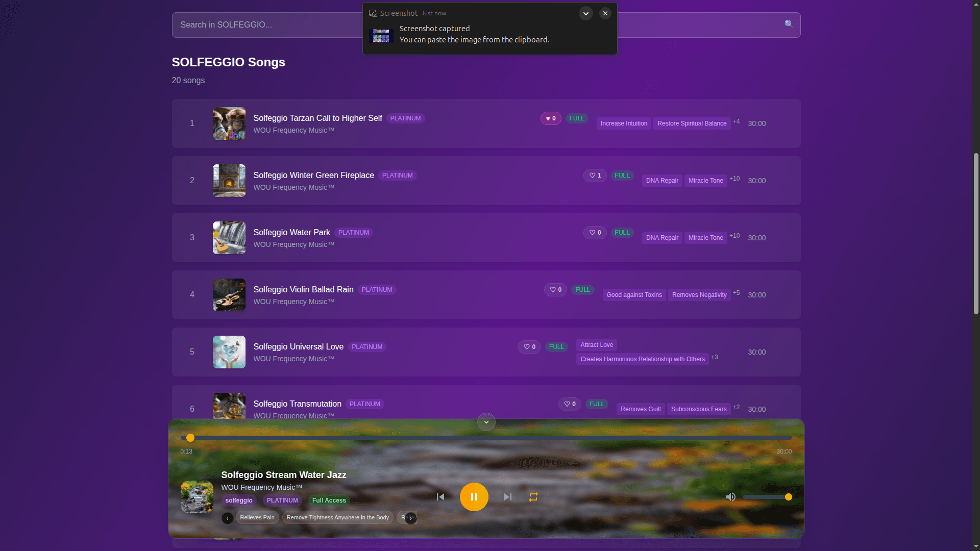
Task: Like the Solfeggio Water Park song
Action: (594, 232)
